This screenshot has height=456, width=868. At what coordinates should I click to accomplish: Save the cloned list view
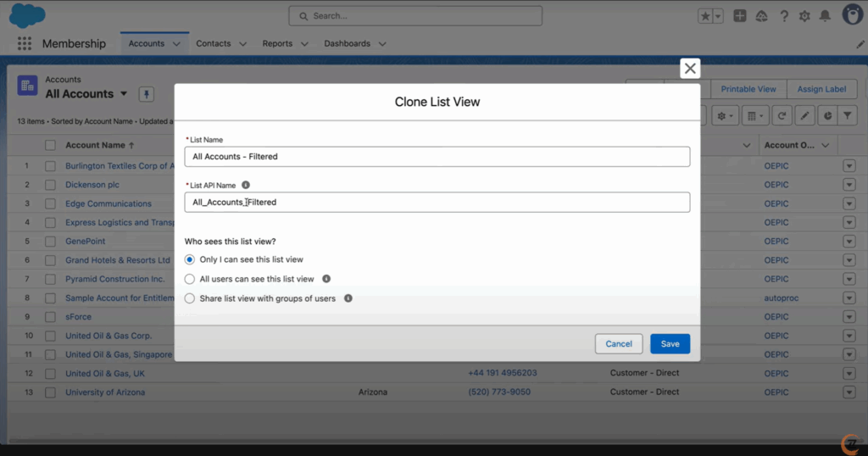[670, 343]
